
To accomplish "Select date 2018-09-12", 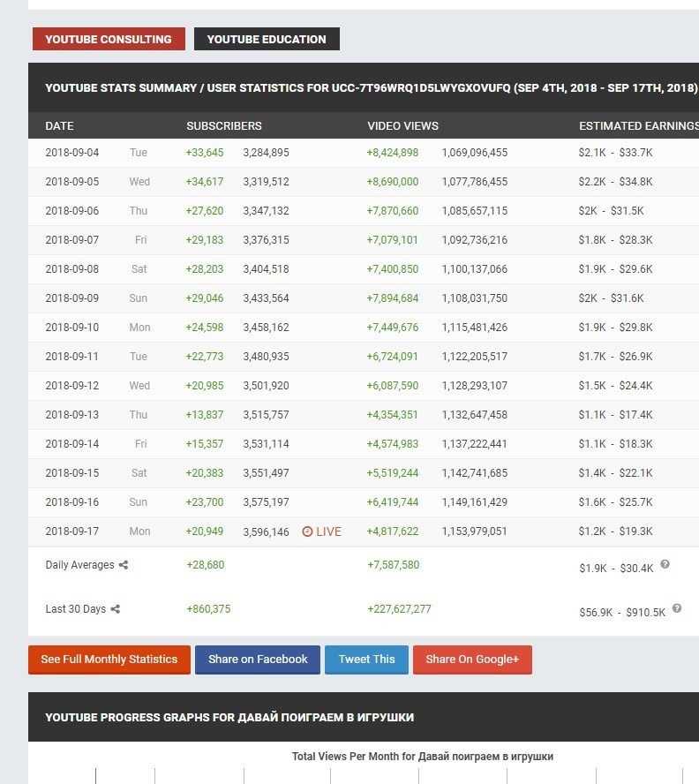I will click(x=72, y=386).
